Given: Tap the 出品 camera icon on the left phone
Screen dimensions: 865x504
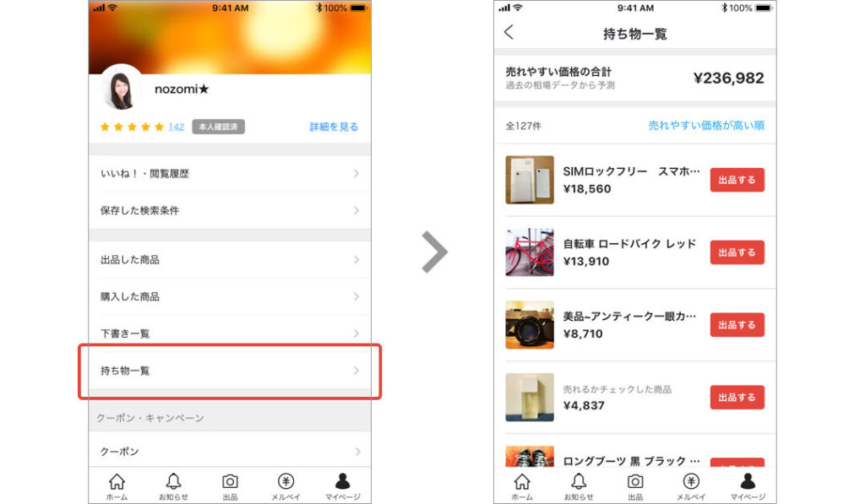Looking at the screenshot, I should coord(230,481).
